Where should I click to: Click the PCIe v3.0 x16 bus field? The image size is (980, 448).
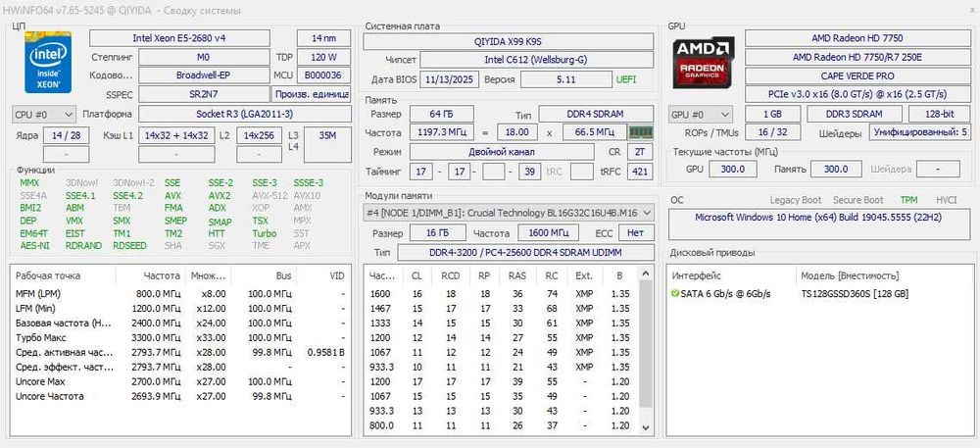(857, 94)
